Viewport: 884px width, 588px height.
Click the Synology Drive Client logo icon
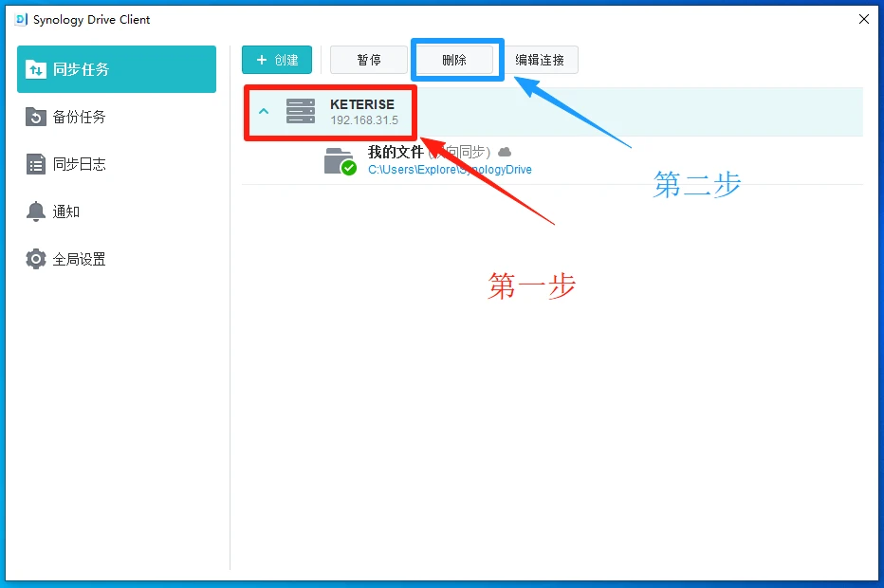tap(21, 20)
